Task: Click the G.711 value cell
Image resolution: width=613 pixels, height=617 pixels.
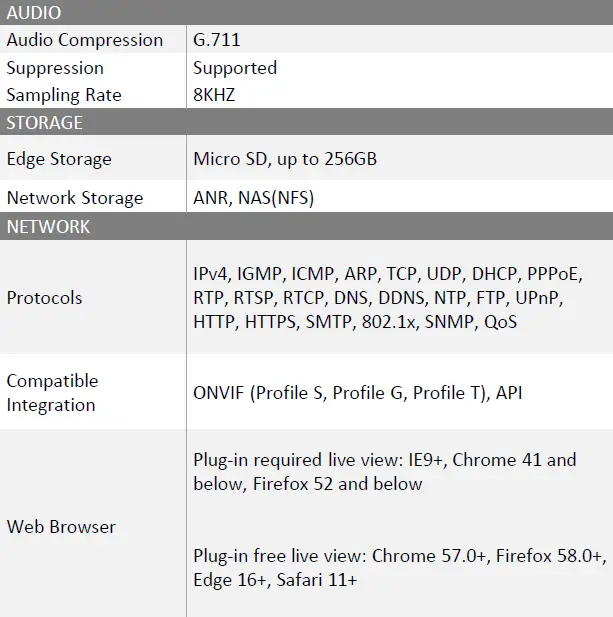Action: [x=217, y=40]
